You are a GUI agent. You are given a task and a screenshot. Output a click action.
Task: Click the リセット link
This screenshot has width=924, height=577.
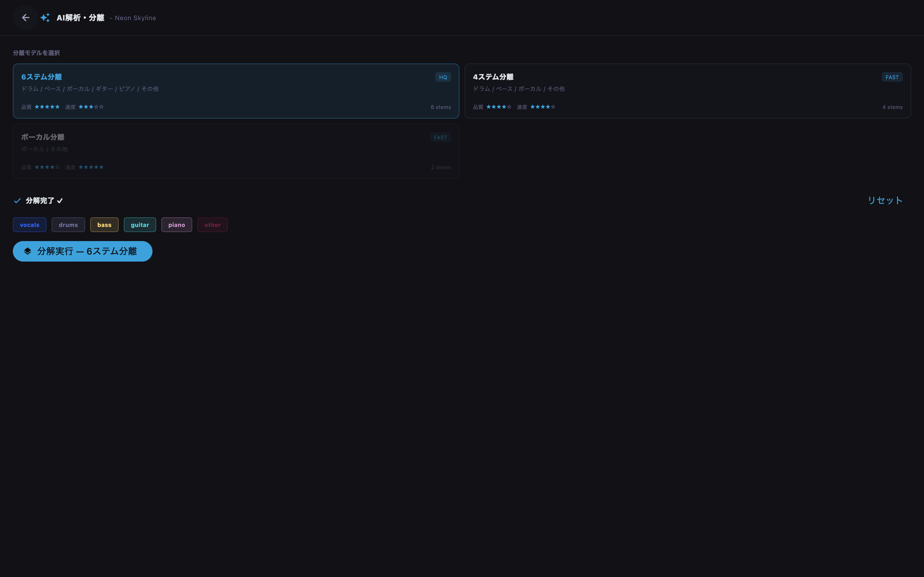[x=885, y=200]
